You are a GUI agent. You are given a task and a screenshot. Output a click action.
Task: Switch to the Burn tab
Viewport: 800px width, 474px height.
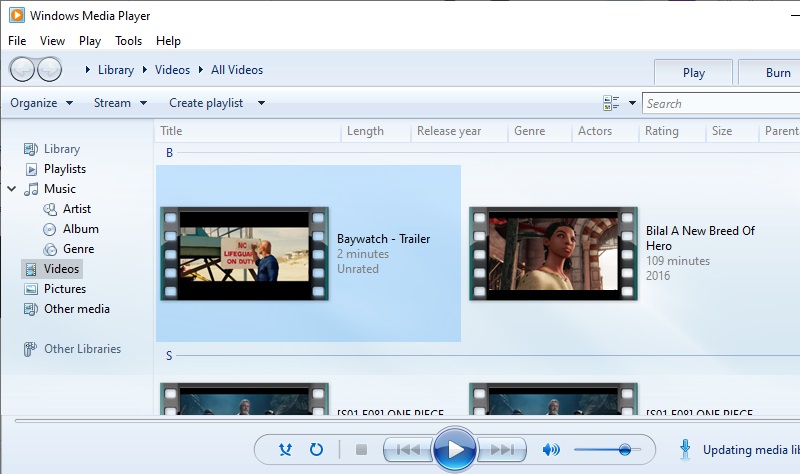tap(770, 73)
